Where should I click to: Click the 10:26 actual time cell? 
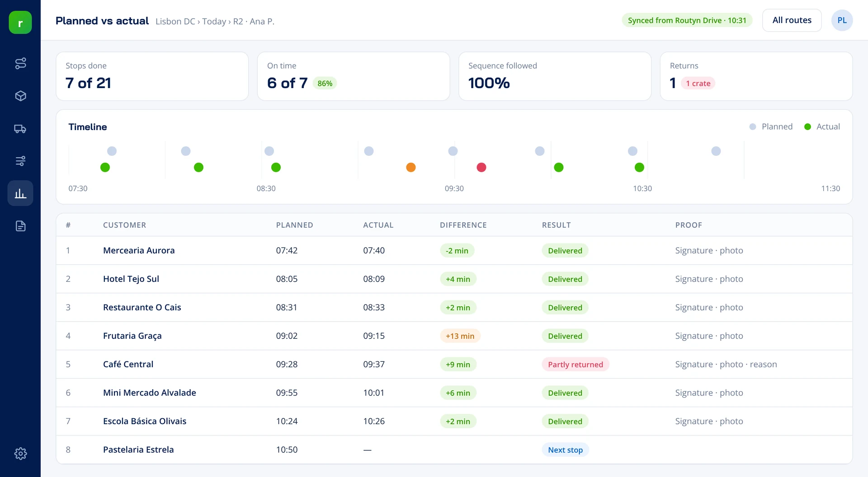[373, 421]
